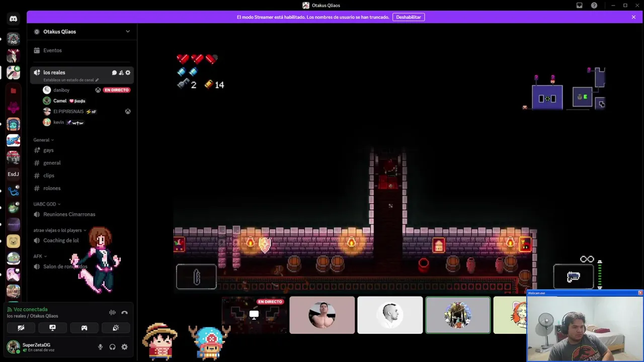
Task: Select the bald man participant tile
Action: [x=390, y=315]
